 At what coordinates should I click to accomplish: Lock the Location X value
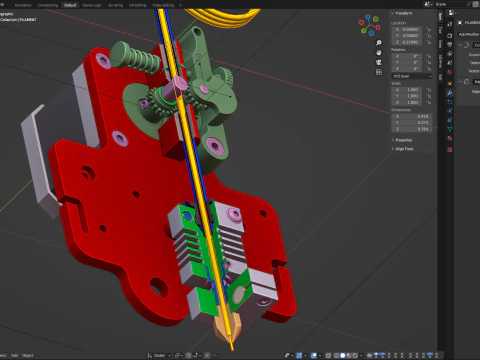click(x=429, y=29)
